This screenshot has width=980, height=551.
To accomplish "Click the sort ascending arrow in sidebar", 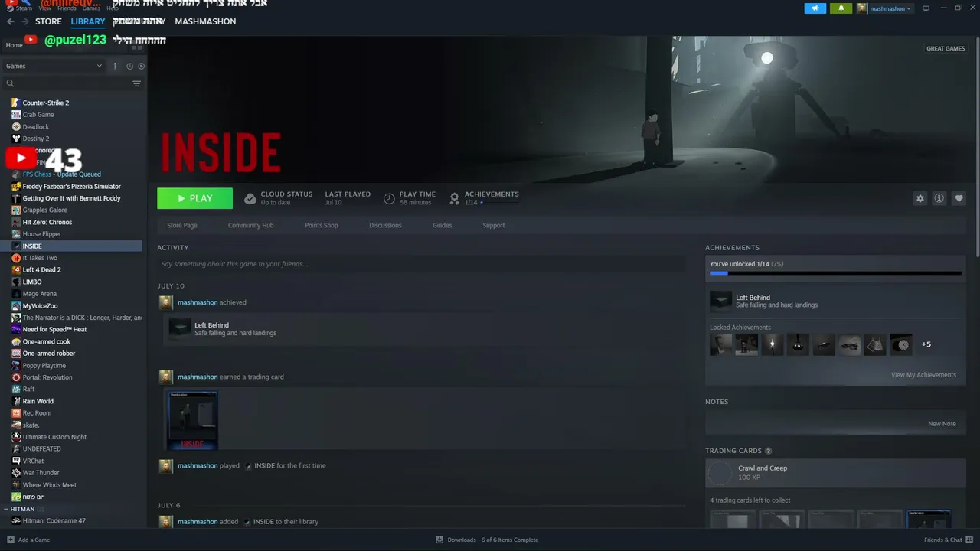I will tap(115, 66).
